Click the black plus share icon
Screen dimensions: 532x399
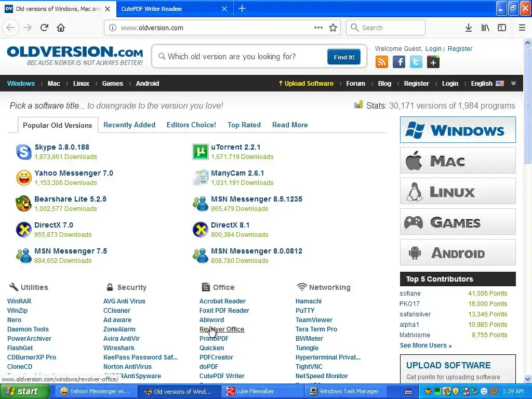pyautogui.click(x=433, y=62)
